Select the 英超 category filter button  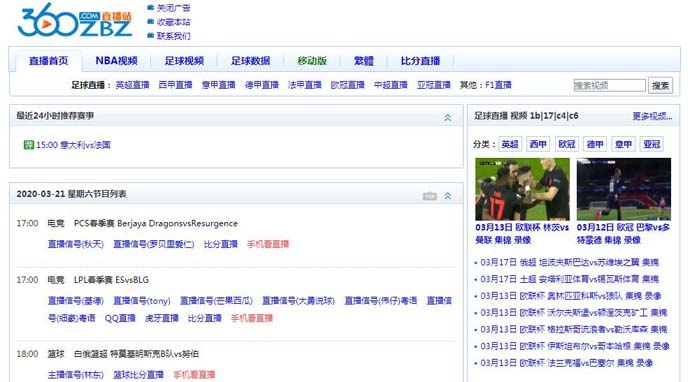pos(510,144)
